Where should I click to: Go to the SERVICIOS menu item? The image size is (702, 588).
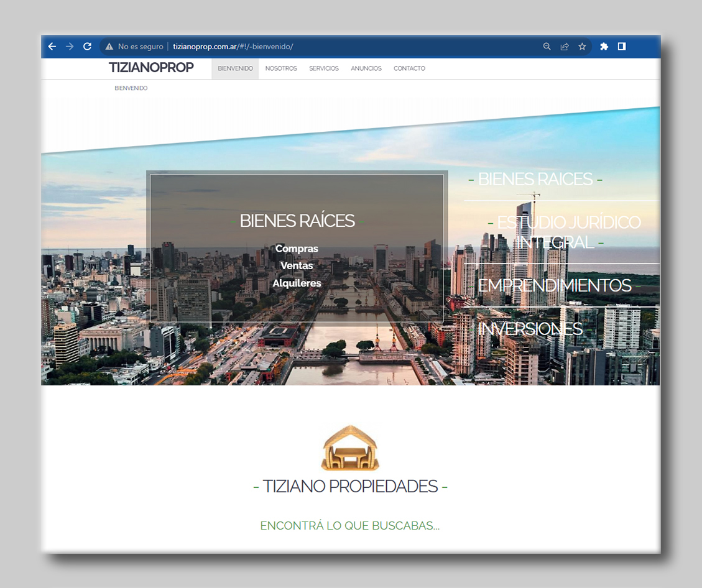[x=324, y=68]
